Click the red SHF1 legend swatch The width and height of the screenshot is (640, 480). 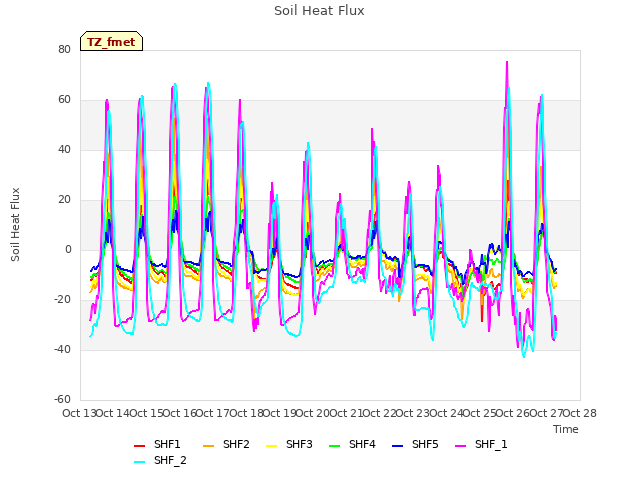coord(140,446)
